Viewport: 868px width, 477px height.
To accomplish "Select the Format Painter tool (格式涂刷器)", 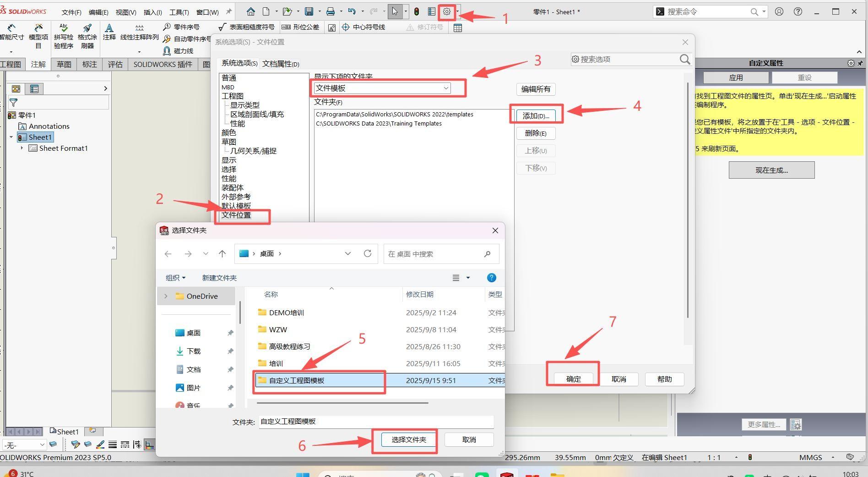I will coord(87,36).
